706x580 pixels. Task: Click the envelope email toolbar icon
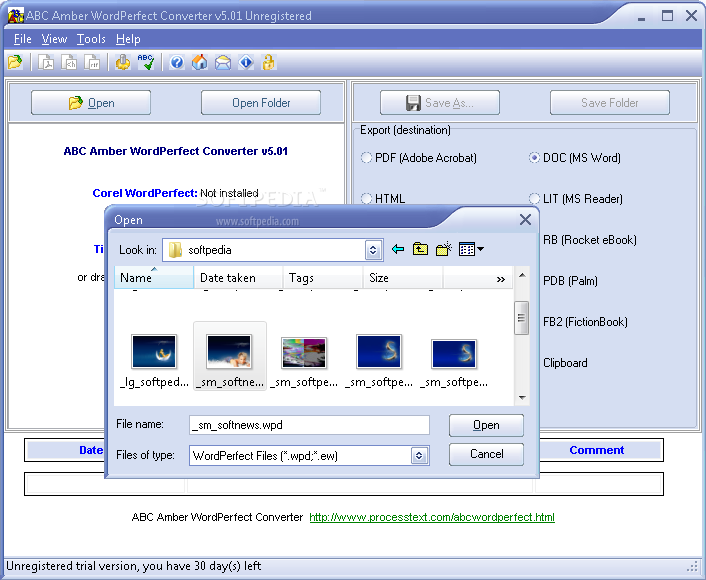[x=223, y=62]
